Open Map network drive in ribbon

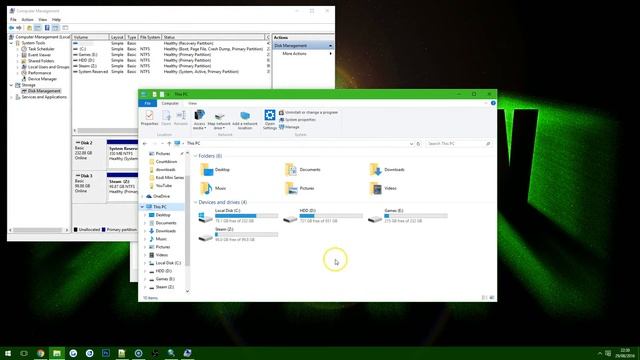[219, 120]
